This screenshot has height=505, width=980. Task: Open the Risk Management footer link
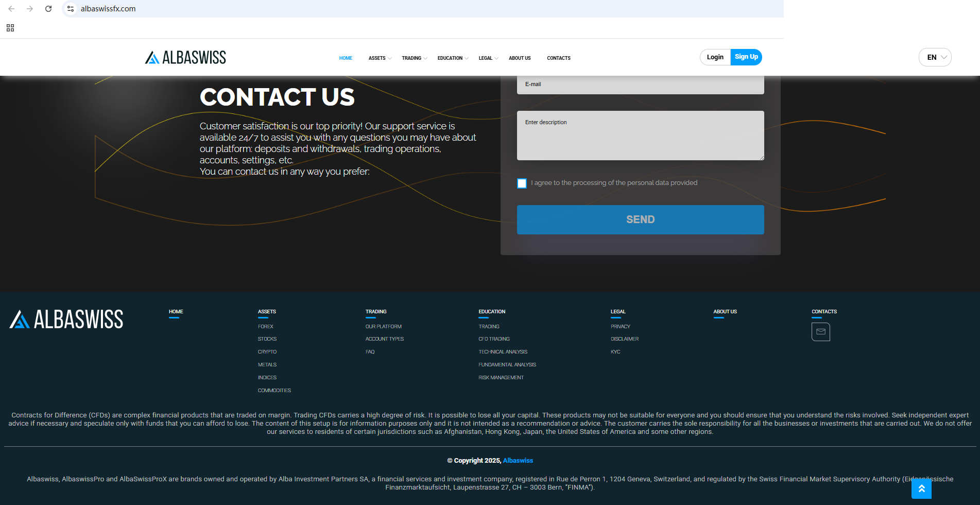click(x=501, y=378)
